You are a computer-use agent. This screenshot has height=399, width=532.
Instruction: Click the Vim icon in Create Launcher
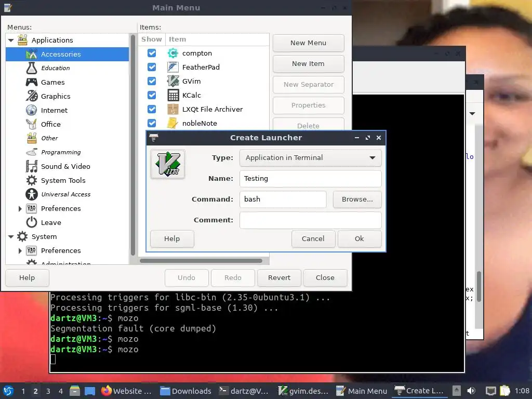pos(168,164)
